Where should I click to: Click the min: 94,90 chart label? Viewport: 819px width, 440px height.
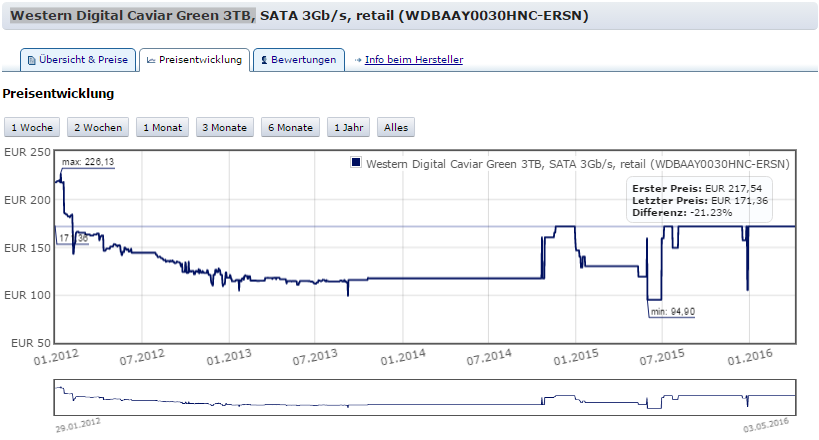(673, 311)
